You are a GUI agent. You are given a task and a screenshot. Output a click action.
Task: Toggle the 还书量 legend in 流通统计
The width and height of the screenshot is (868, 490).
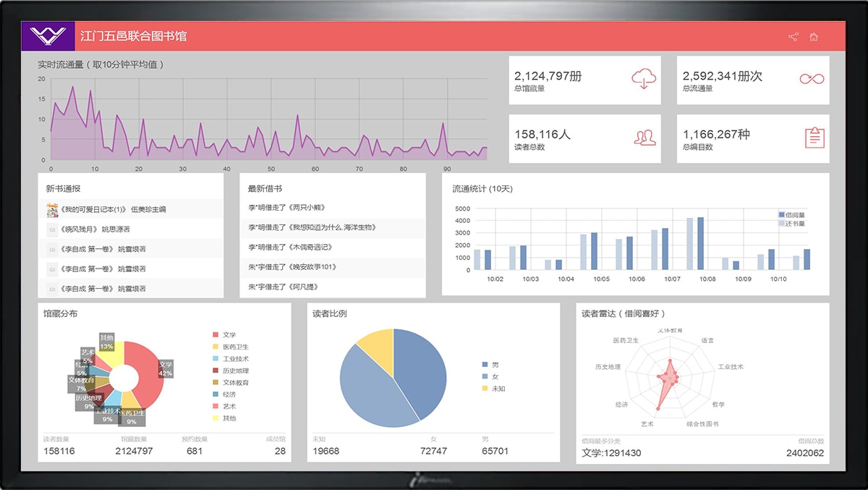(x=791, y=224)
